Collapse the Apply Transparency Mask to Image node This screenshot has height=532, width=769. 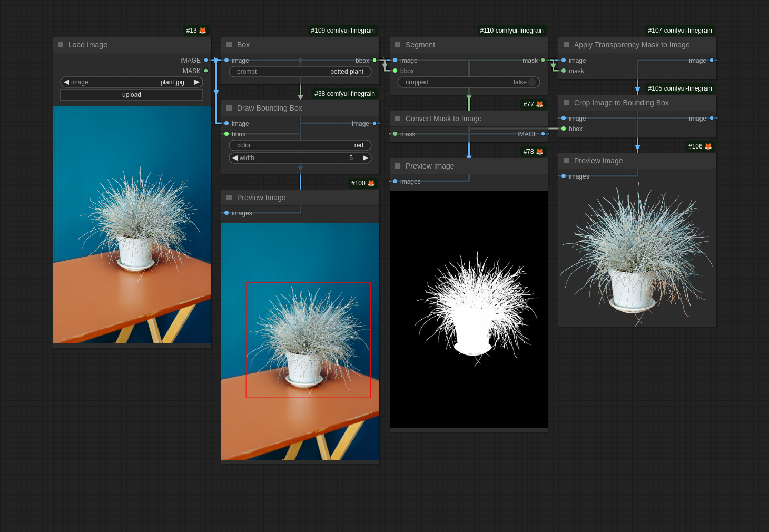(566, 45)
